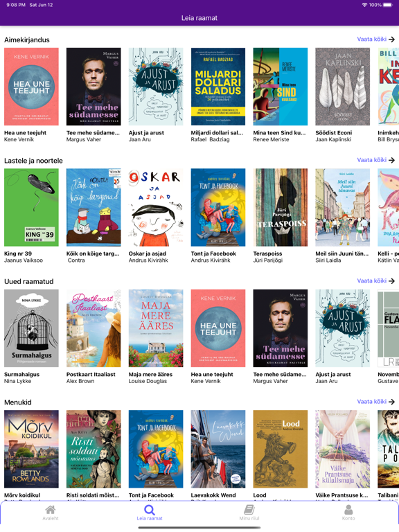Tap the Aimekirjandus section heading
Screen dimensions: 399x532
tap(27, 39)
